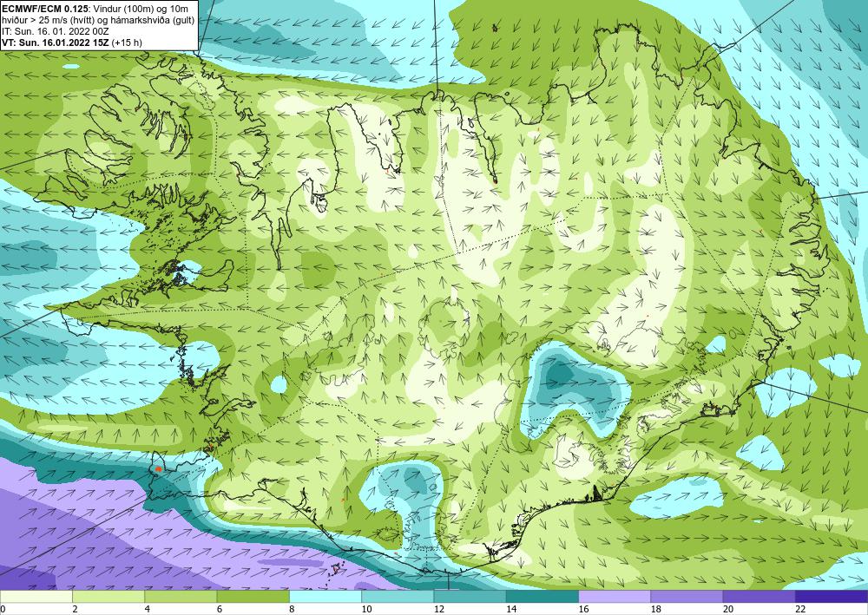
Task: Pick the 12–14 m/s teal legend swatch
Action: tap(470, 597)
